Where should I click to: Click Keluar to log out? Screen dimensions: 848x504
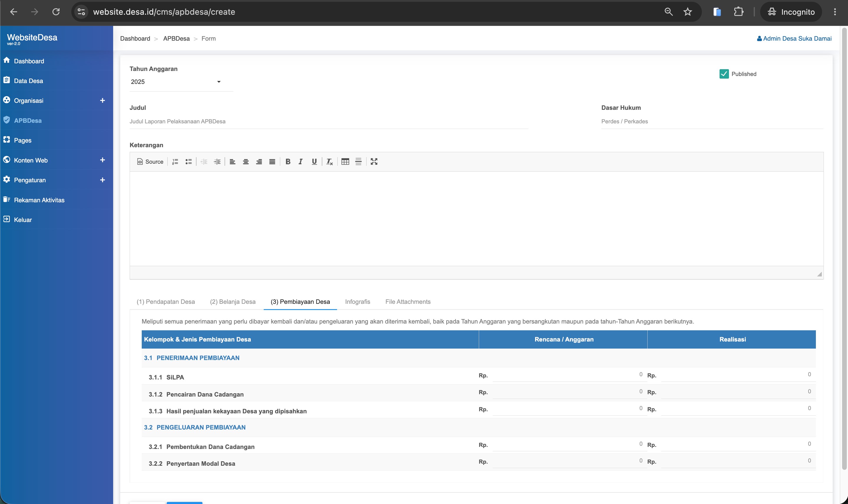click(56, 220)
